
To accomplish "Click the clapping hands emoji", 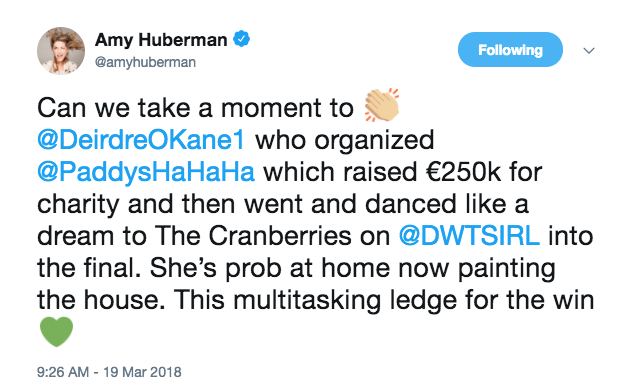I will pyautogui.click(x=381, y=105).
